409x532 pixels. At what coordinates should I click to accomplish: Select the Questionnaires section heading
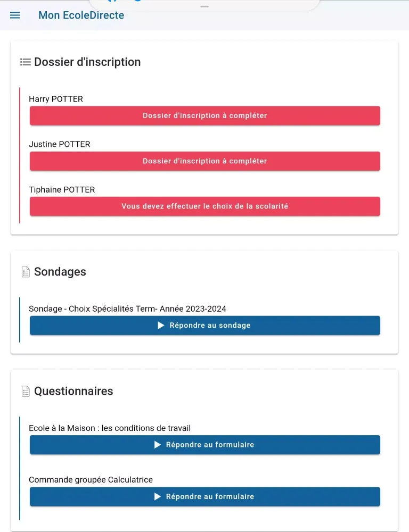pyautogui.click(x=73, y=392)
